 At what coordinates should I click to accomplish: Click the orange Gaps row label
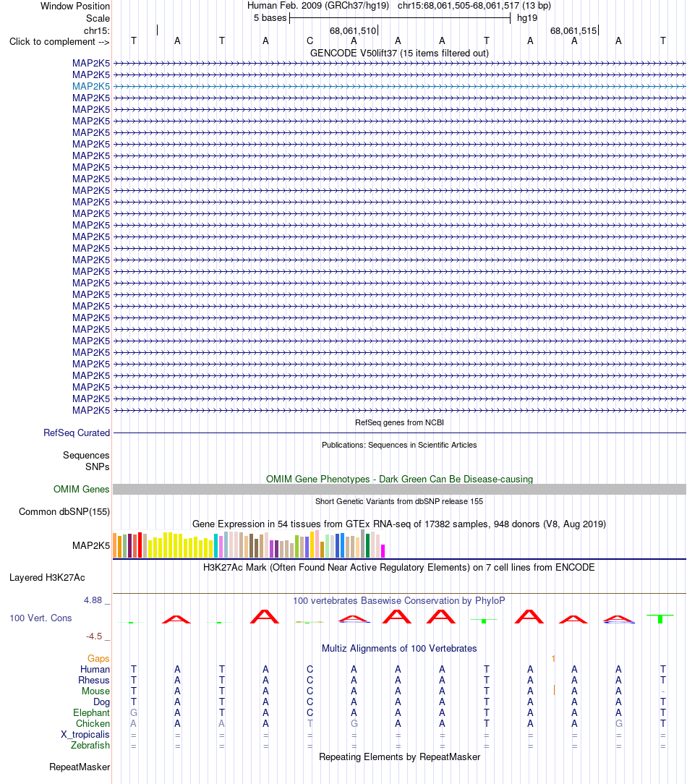(98, 658)
